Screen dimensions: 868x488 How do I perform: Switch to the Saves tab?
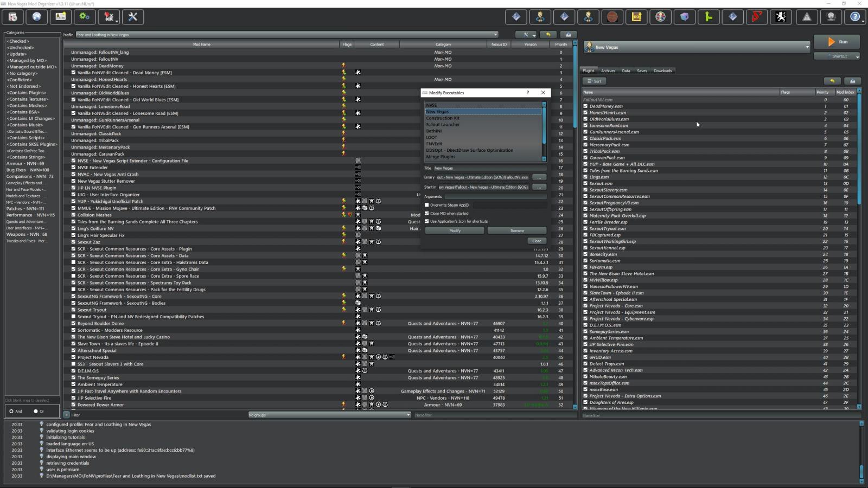click(x=642, y=70)
